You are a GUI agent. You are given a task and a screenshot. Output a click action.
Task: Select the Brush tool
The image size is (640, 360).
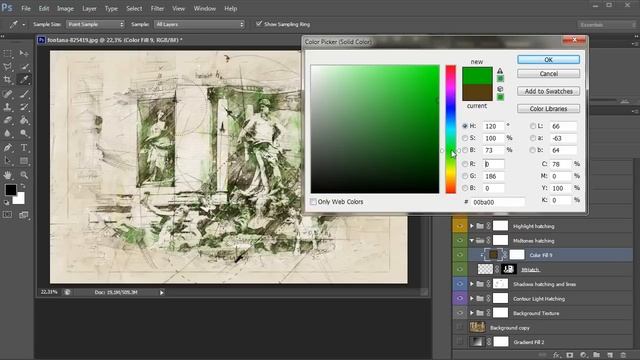click(x=24, y=94)
